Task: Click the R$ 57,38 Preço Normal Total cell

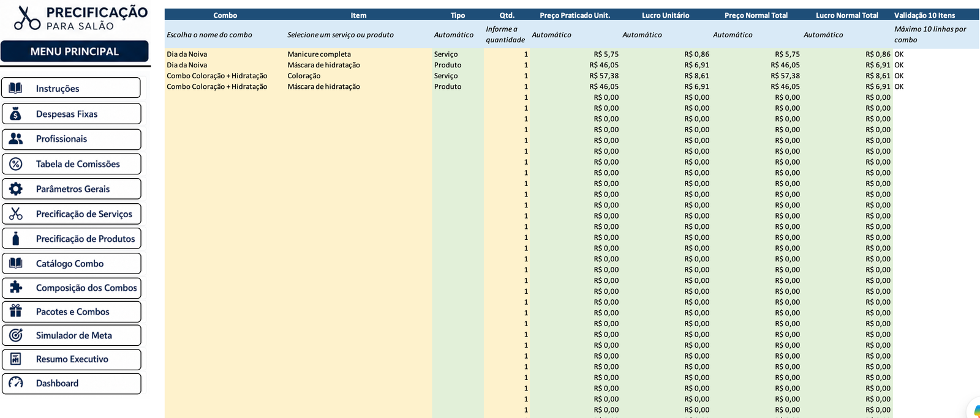Action: [x=756, y=76]
